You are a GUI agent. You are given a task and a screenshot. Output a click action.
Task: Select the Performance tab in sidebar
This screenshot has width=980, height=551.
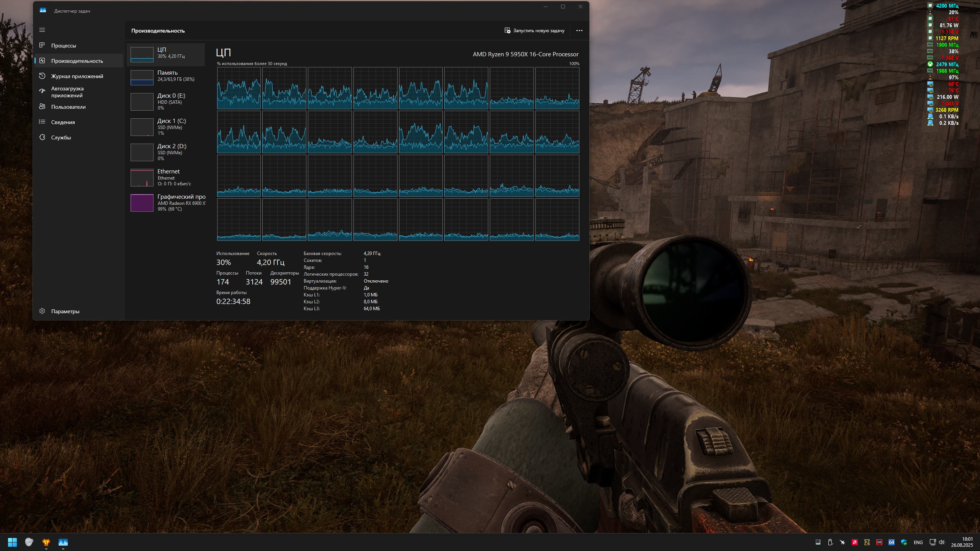(77, 61)
